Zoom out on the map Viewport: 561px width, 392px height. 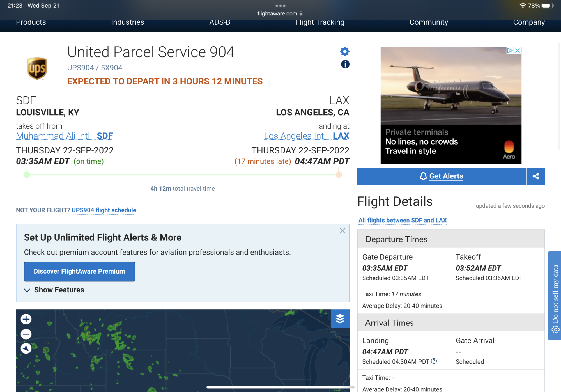click(26, 334)
